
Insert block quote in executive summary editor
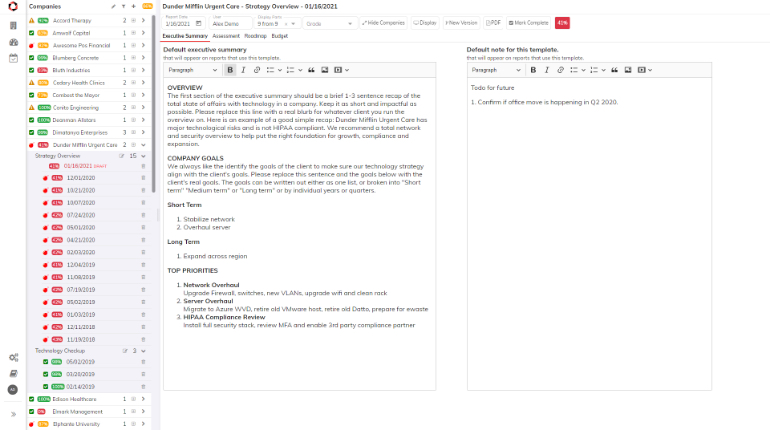click(311, 70)
